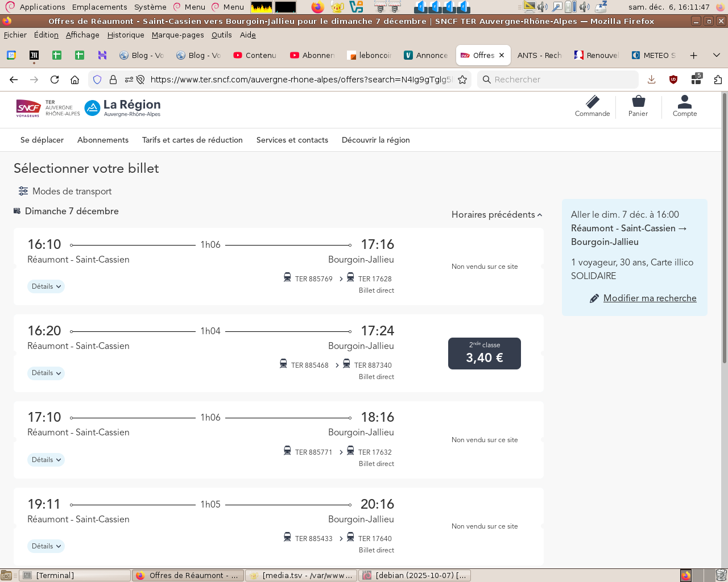Open the list all tabs dropdown arrow
The width and height of the screenshot is (728, 582).
point(717,55)
